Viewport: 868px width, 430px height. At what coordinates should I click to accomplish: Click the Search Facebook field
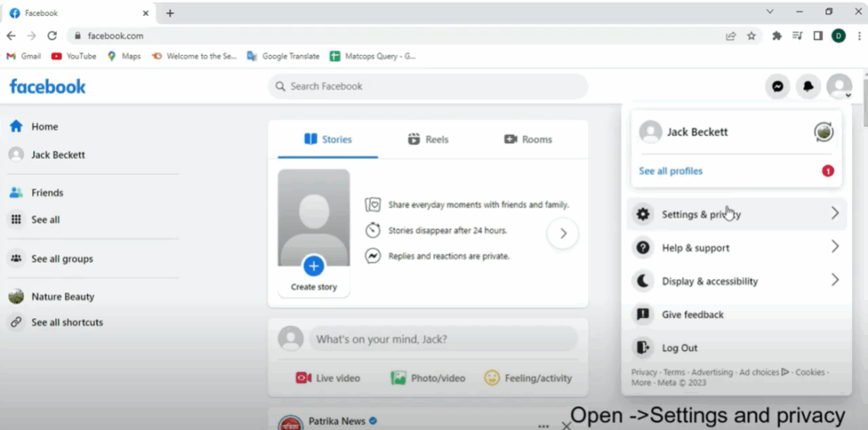pyautogui.click(x=428, y=87)
